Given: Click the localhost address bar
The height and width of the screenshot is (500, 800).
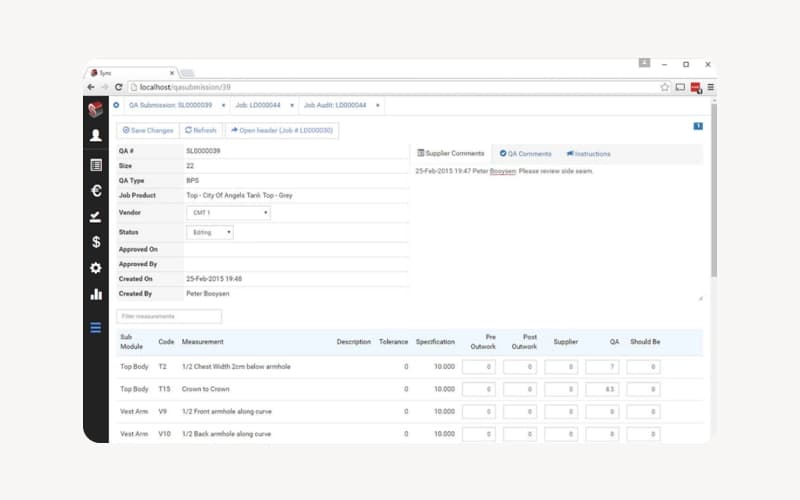Looking at the screenshot, I should click(393, 87).
